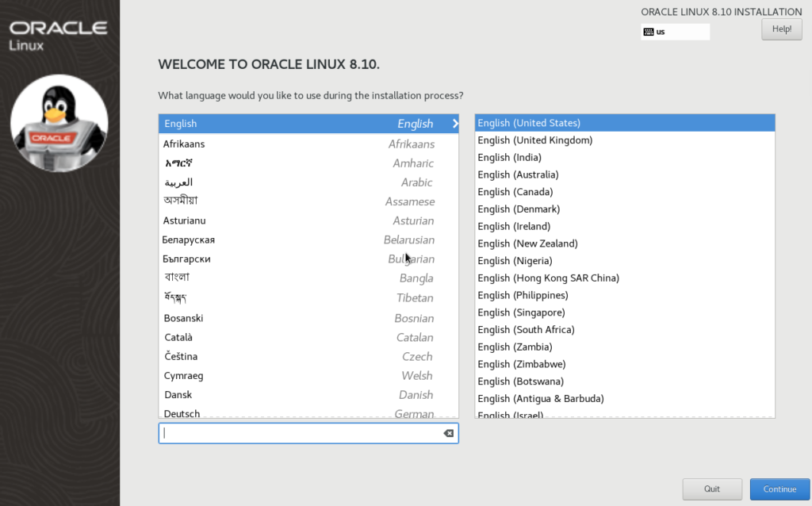Clear the language search field
The image size is (812, 506).
448,433
